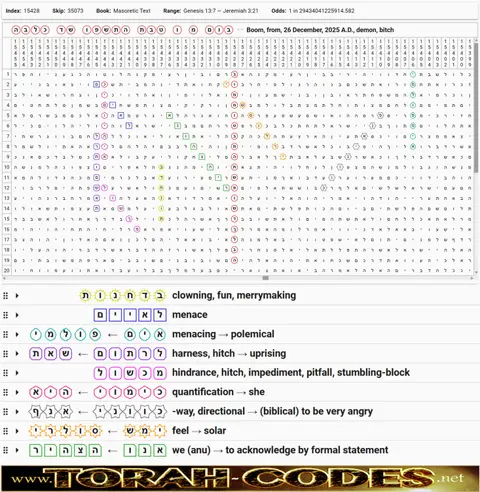Expand the 'clowning, fun, merrymaking' row
The image size is (480, 492).
tap(17, 296)
